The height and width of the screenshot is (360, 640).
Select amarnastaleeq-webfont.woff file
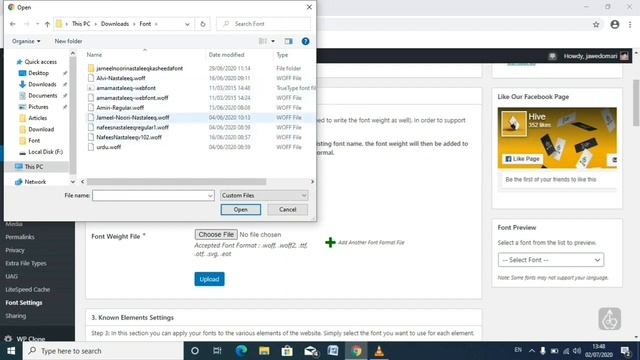point(132,98)
